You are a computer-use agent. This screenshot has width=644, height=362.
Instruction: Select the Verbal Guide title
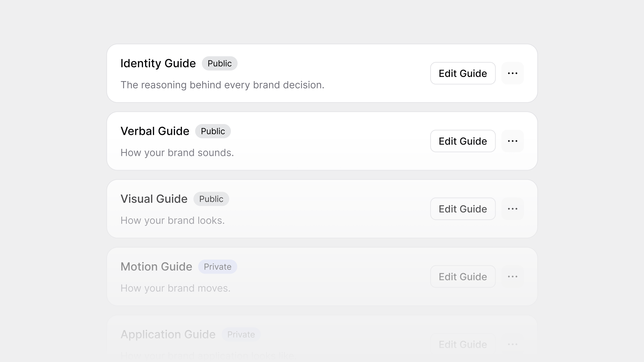point(155,131)
